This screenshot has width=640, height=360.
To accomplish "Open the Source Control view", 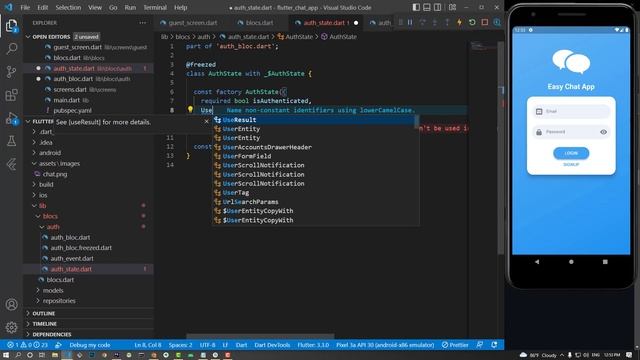I will point(11,72).
